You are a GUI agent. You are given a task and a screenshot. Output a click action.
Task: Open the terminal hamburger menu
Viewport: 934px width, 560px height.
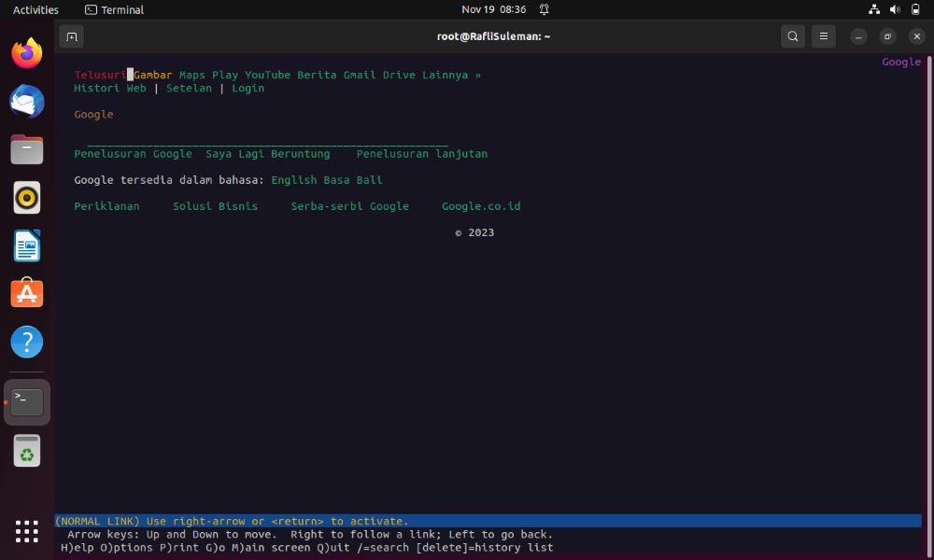tap(823, 36)
